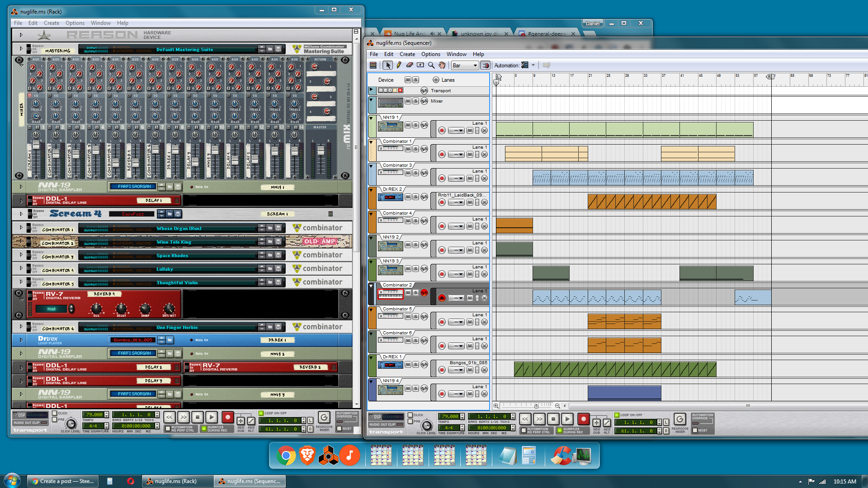Open the Bar snap value dropdown
Image resolution: width=868 pixels, height=488 pixels.
click(x=465, y=65)
